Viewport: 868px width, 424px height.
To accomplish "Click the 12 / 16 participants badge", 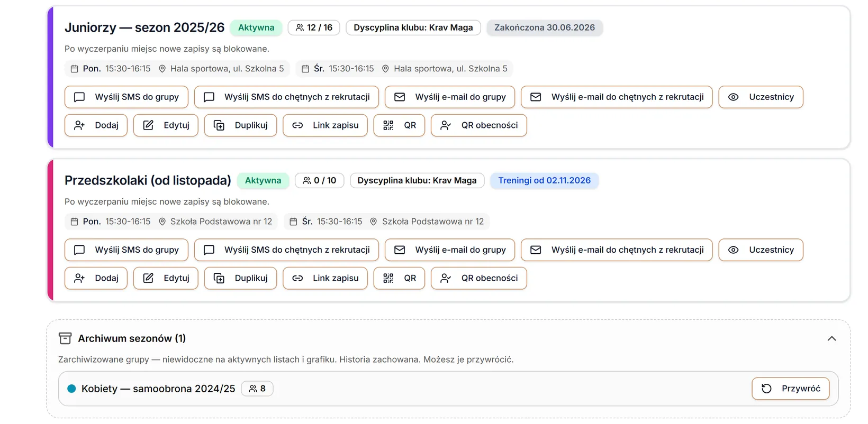I will [314, 27].
